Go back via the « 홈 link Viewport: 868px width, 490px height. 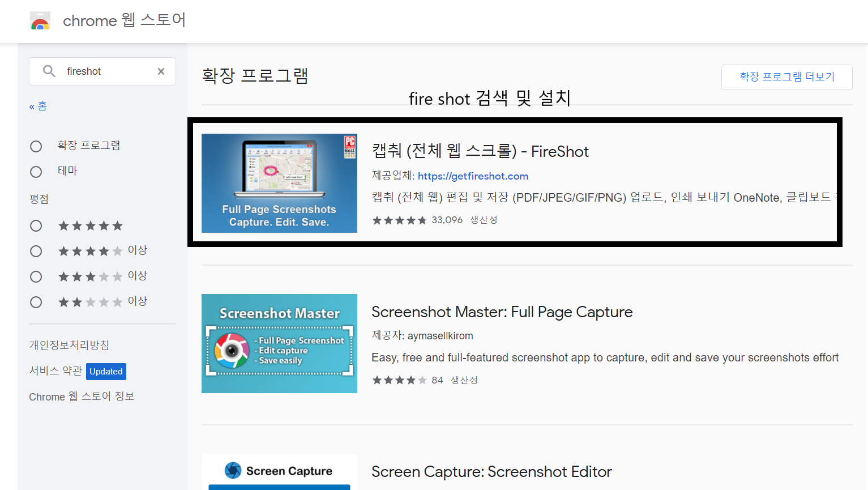pos(38,106)
